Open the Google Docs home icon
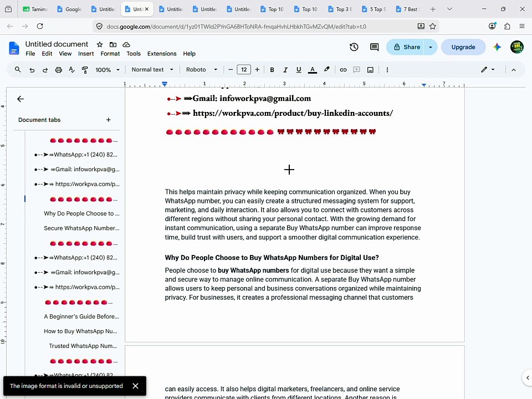532x399 pixels. pyautogui.click(x=14, y=48)
